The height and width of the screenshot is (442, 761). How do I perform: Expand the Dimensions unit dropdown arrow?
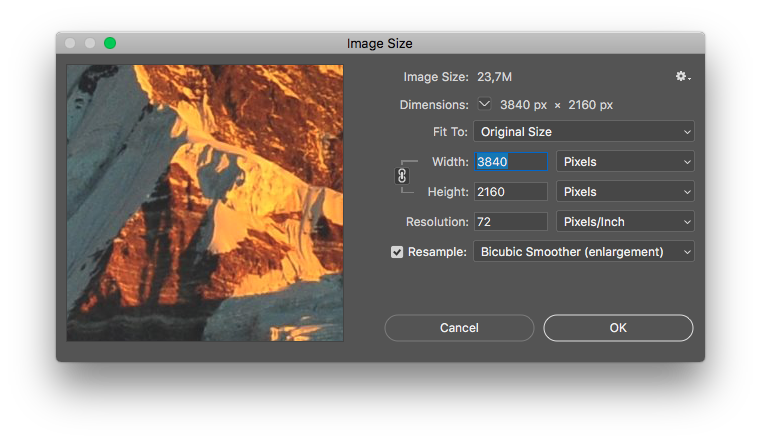click(x=484, y=104)
